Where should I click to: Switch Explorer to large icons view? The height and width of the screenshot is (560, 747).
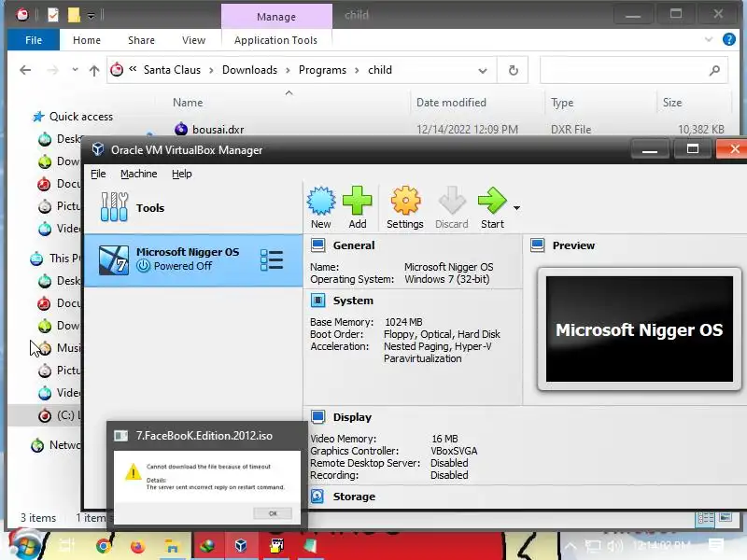tap(726, 517)
